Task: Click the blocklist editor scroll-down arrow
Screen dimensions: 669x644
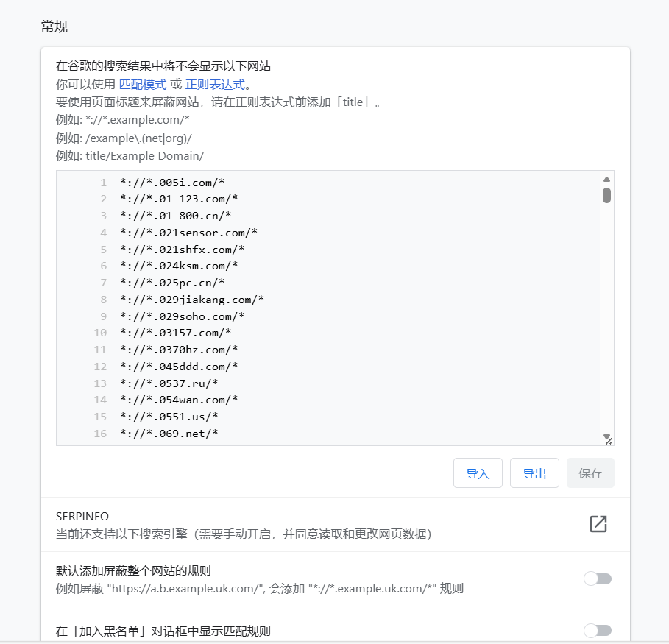Action: pyautogui.click(x=606, y=436)
